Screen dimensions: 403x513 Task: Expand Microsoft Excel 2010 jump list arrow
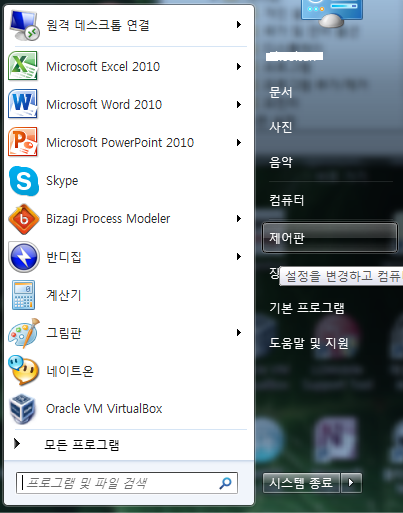[239, 67]
